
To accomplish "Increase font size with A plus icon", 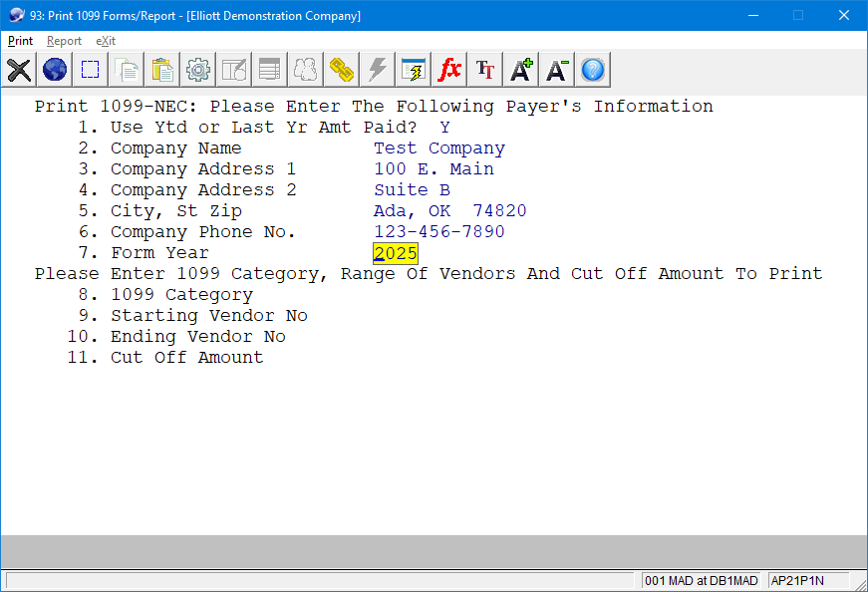I will (521, 70).
